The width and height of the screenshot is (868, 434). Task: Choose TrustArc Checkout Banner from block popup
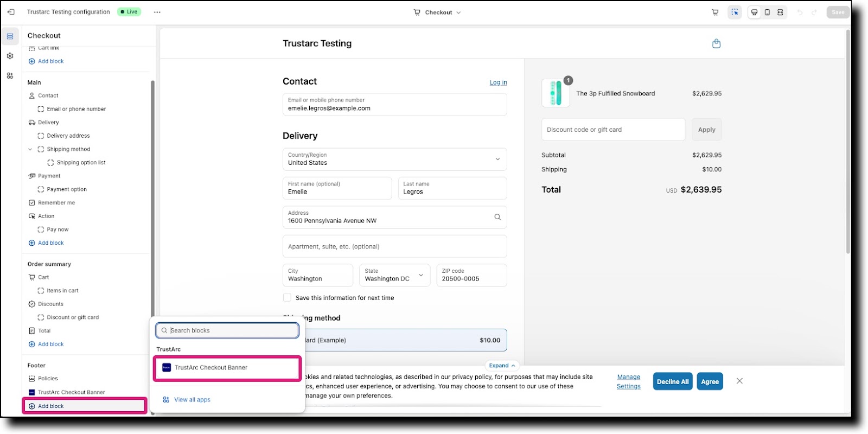227,368
